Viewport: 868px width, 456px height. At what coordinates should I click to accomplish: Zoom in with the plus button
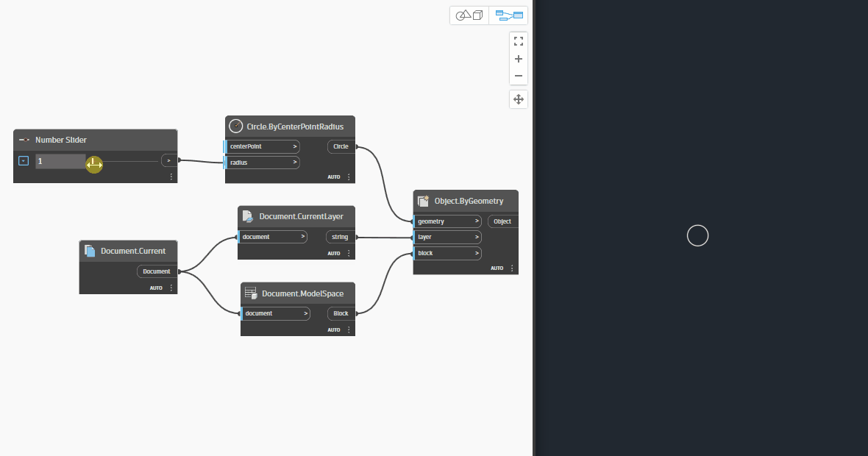point(519,59)
